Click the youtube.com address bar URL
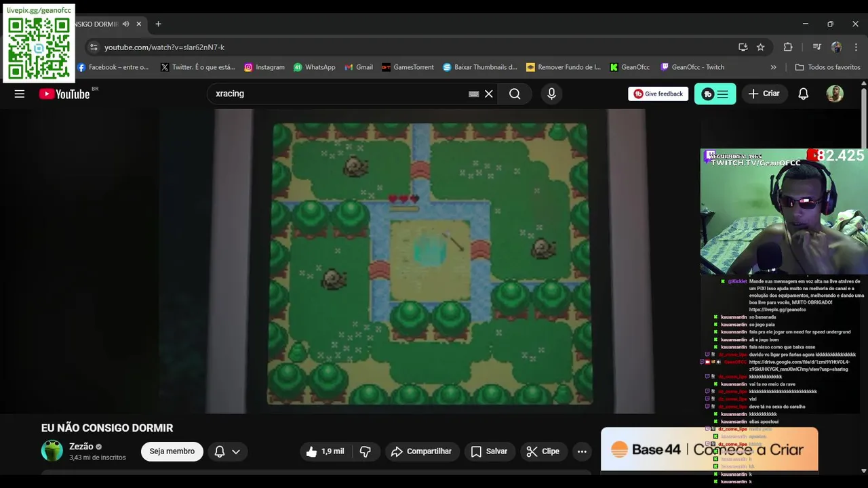 [x=164, y=47]
